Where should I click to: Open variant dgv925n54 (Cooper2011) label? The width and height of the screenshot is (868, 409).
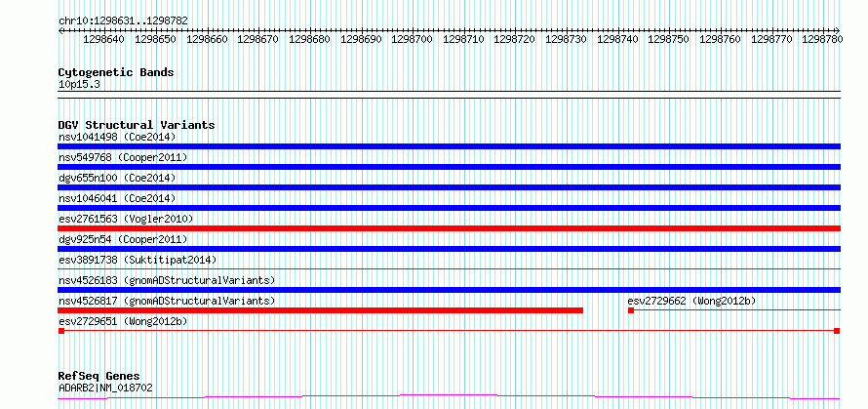[123, 239]
